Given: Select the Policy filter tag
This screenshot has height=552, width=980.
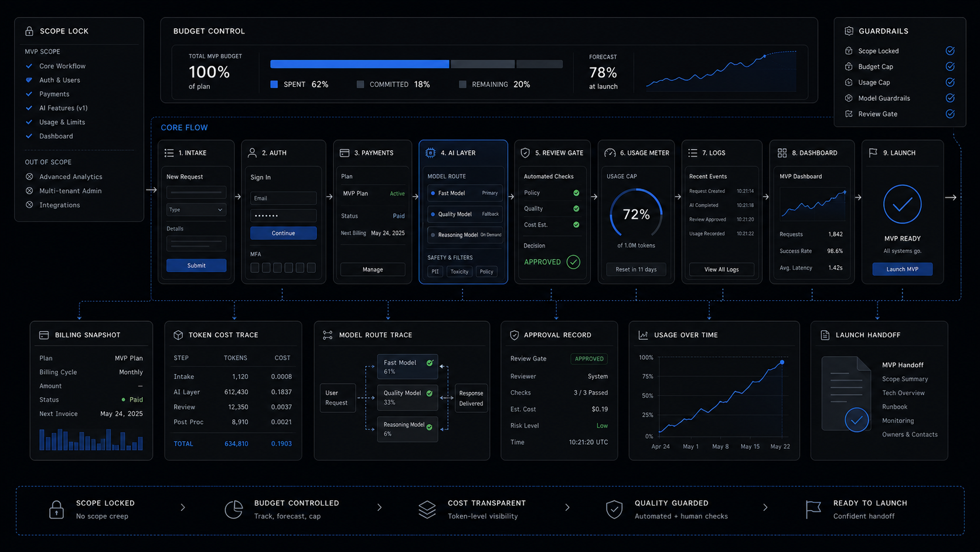Looking at the screenshot, I should pyautogui.click(x=486, y=272).
